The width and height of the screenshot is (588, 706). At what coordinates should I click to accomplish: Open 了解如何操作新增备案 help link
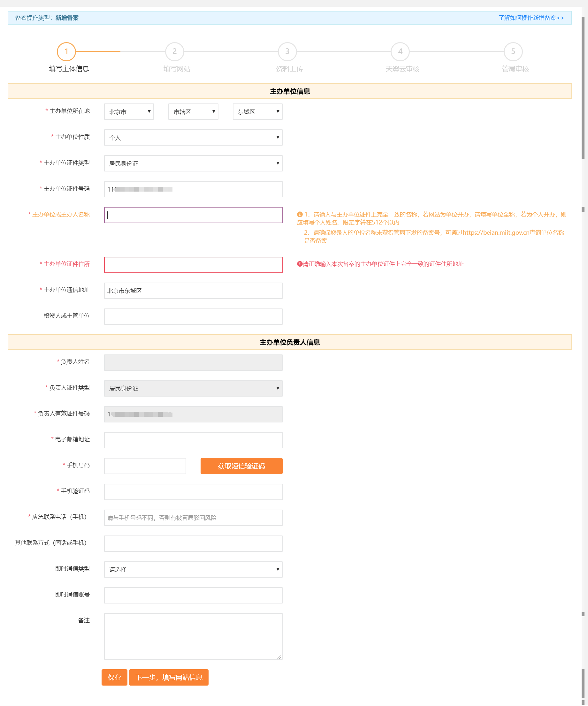531,18
